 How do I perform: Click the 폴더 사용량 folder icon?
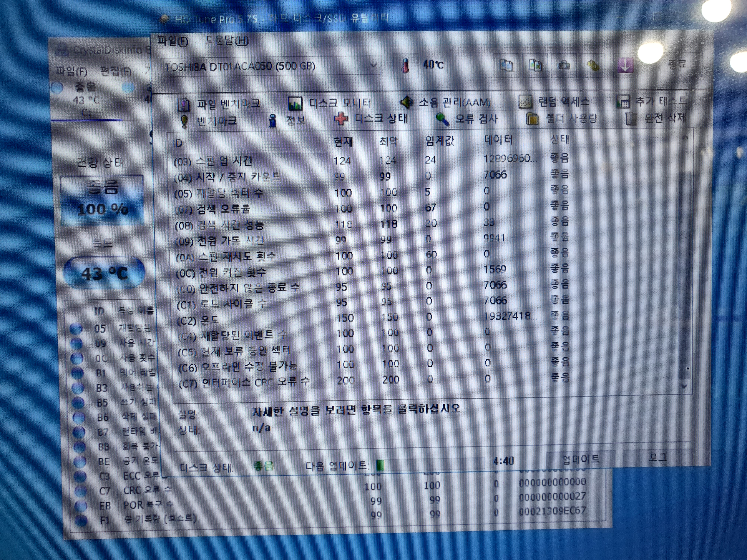pos(532,119)
